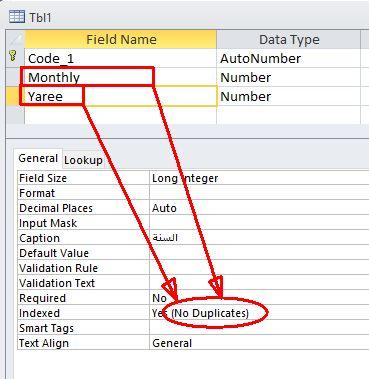Click the empty Format property value

click(x=259, y=193)
